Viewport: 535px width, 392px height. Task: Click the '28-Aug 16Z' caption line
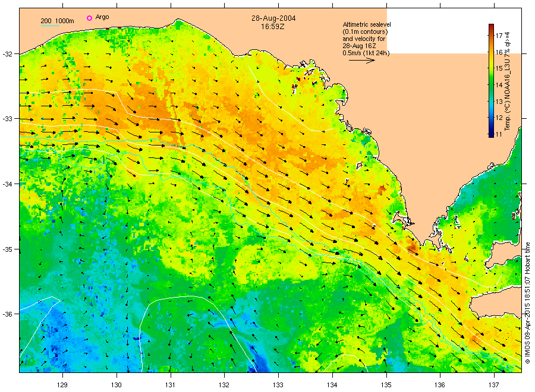pos(359,46)
